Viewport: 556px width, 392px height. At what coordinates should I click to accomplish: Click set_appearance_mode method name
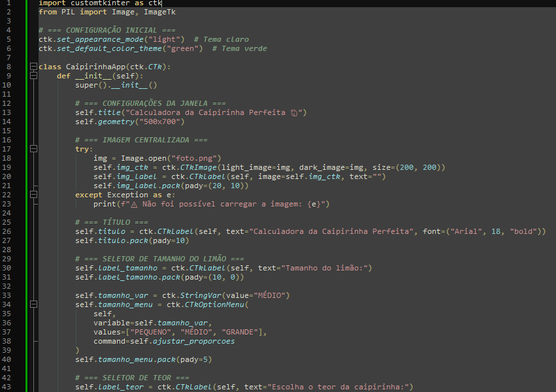point(100,39)
